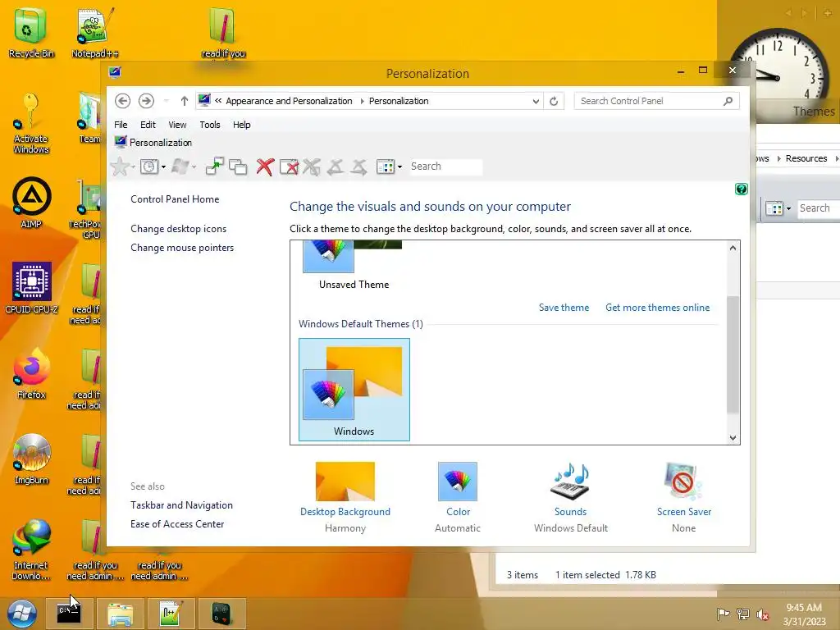This screenshot has width=840, height=630.
Task: Expand the Windows flag dropdown arrow
Action: (x=194, y=167)
